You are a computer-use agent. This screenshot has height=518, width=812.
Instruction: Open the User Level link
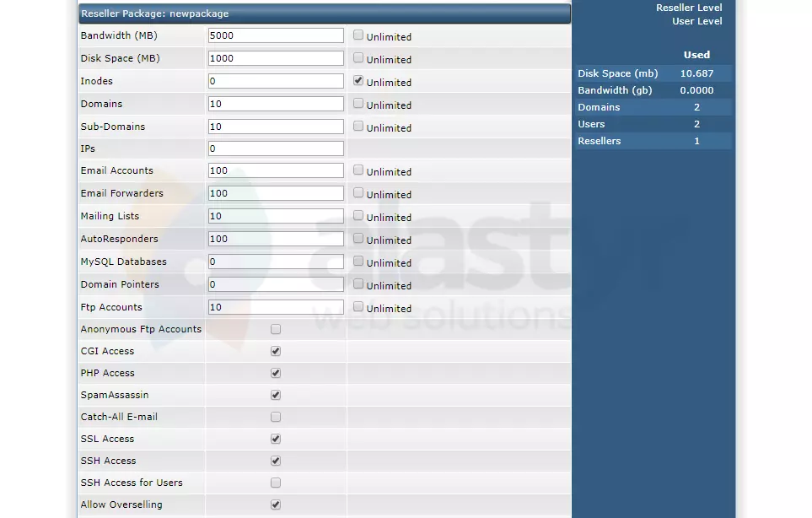(697, 21)
